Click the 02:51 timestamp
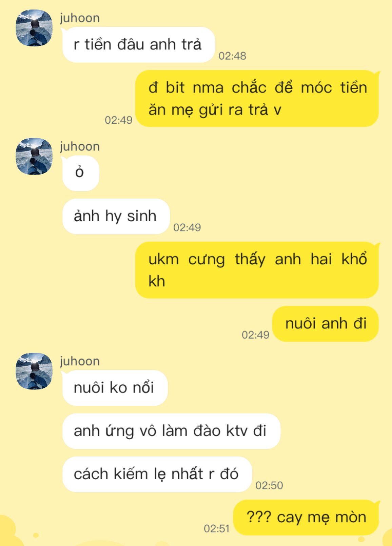The width and height of the screenshot is (392, 546). pos(217,528)
